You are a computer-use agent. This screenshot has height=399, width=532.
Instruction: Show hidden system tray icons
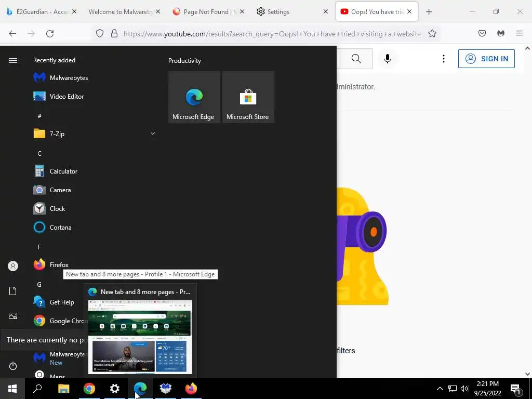[x=440, y=389]
